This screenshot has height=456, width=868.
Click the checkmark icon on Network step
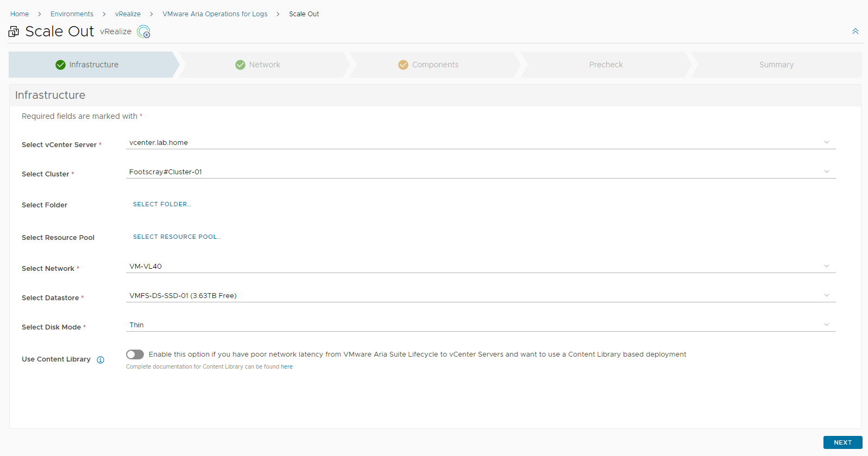(x=240, y=65)
